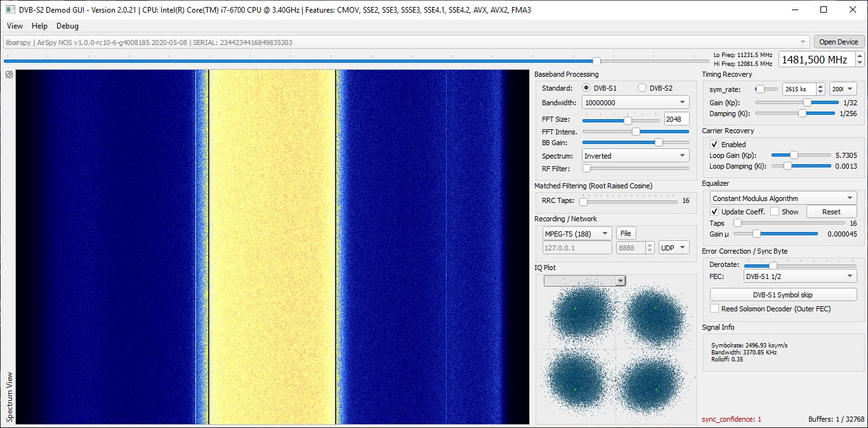Click the 127.0.0.1 IP address field

(577, 248)
